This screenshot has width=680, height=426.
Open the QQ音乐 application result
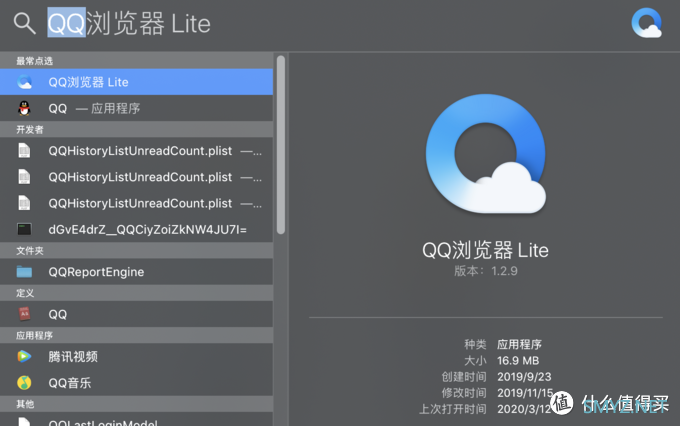136,383
